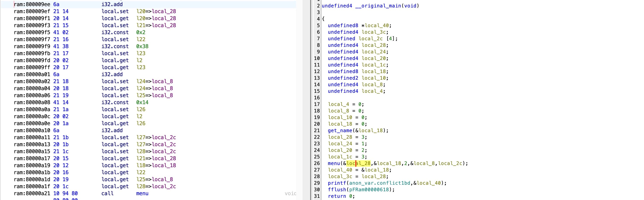Click the 0x2 i32.const operand

point(141,32)
